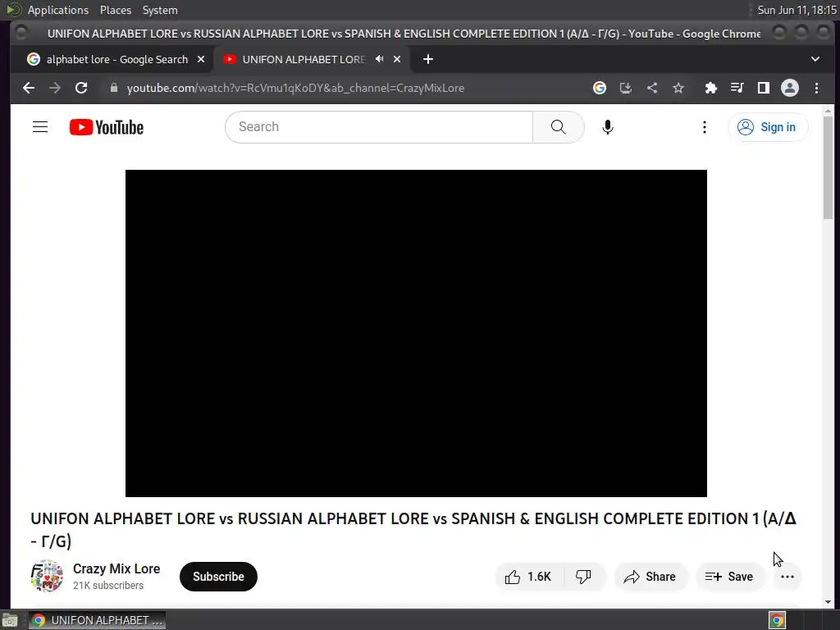Open the System menu
The height and width of the screenshot is (630, 840).
[160, 10]
